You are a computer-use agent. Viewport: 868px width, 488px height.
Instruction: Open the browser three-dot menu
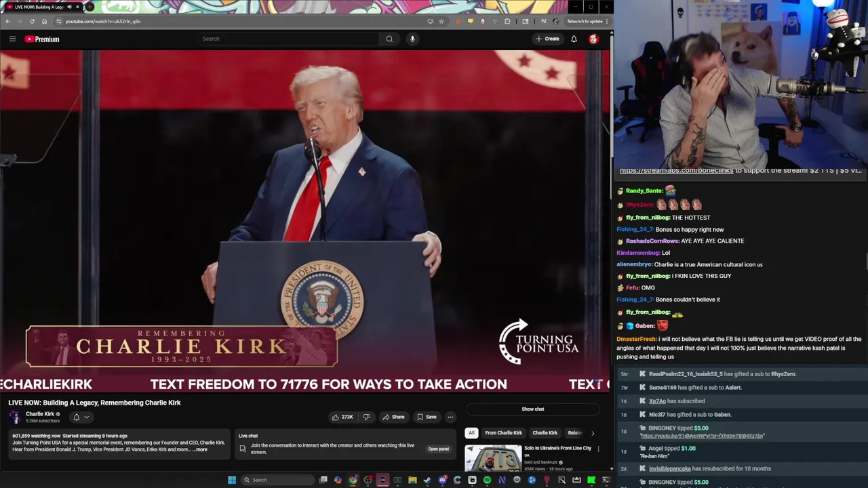pos(607,21)
